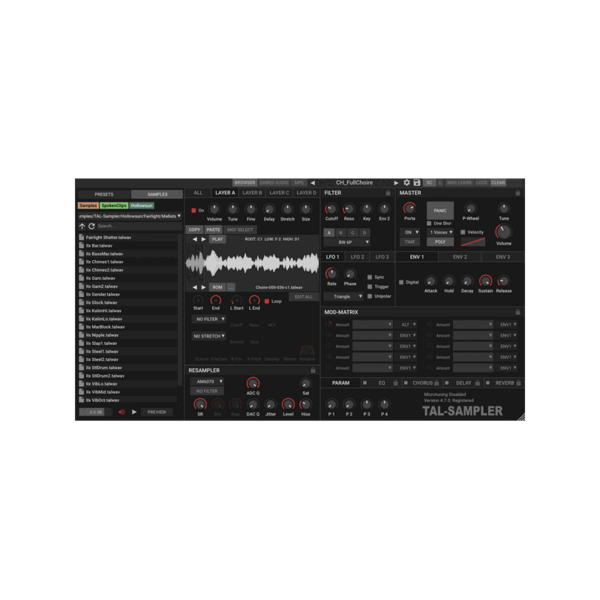Click the speaker icon in the browser footer

coord(121,412)
